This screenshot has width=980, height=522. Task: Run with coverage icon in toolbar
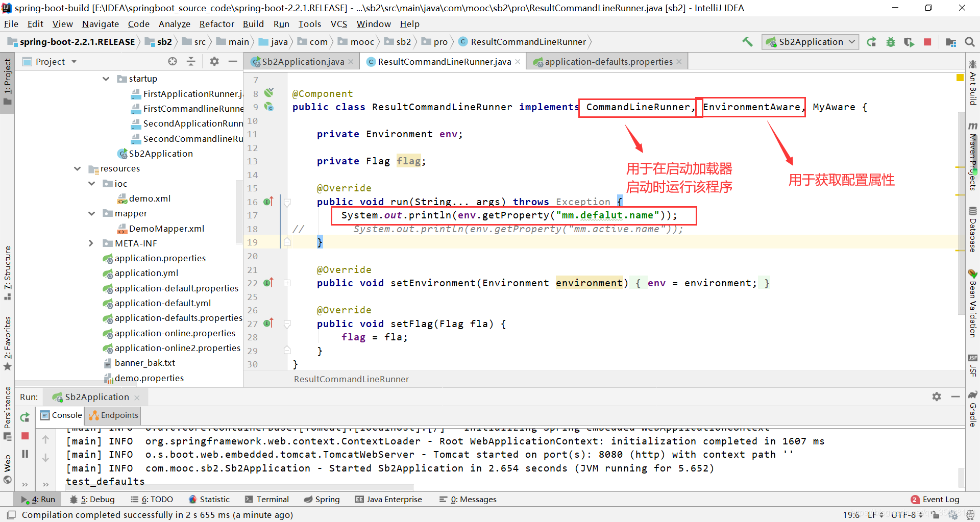click(x=909, y=42)
